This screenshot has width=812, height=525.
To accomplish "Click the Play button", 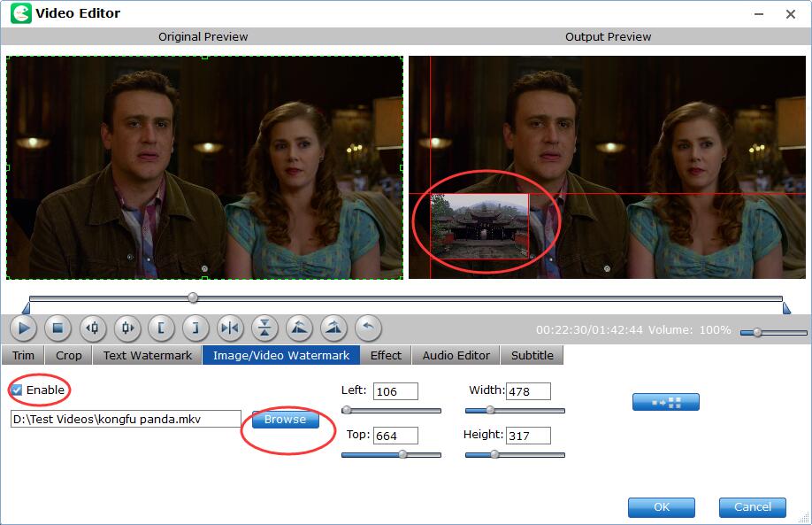I will [23, 328].
